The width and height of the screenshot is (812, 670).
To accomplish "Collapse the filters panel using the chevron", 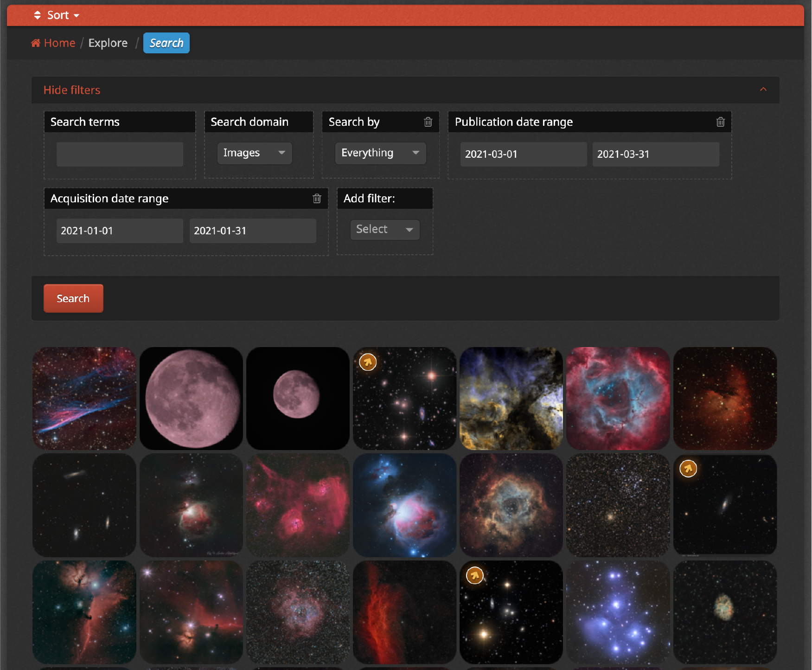I will (x=763, y=89).
